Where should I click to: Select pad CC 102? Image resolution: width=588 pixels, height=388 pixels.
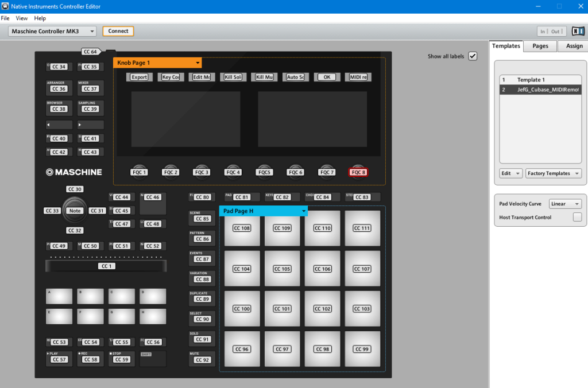[x=323, y=309]
